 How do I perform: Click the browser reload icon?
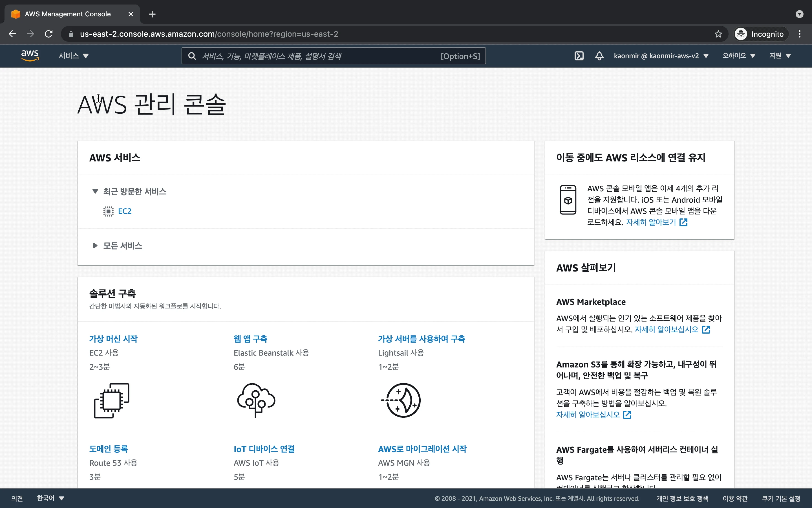(49, 34)
